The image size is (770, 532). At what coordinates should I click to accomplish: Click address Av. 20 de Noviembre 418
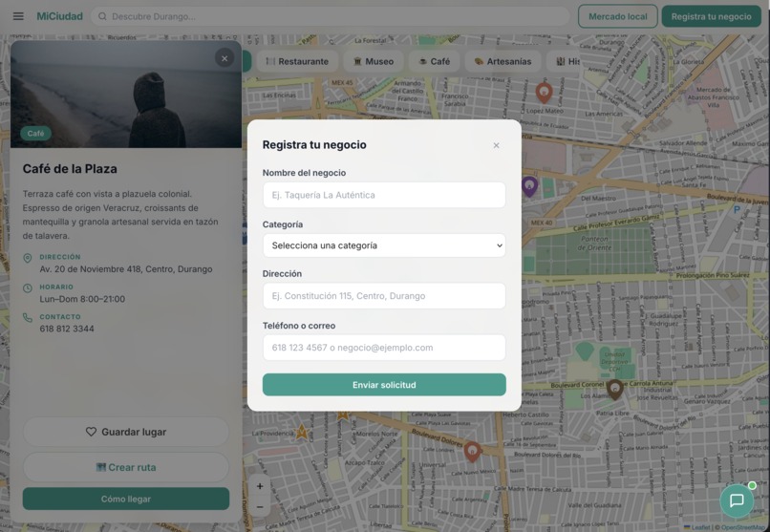[126, 269]
